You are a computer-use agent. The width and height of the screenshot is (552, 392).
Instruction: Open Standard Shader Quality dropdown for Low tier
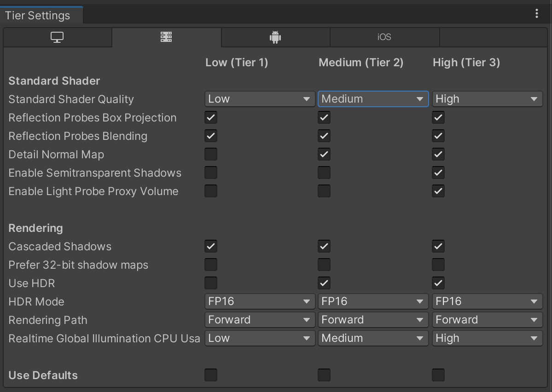pos(260,99)
